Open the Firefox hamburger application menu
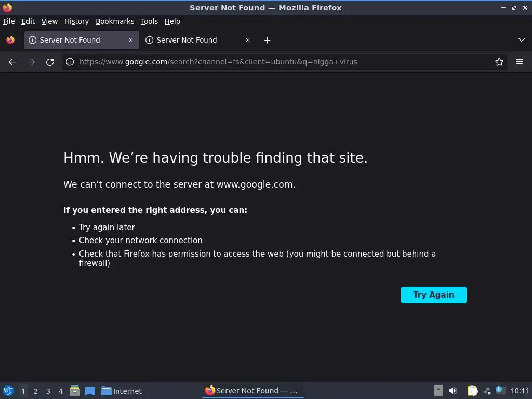This screenshot has height=399, width=532. 520,62
